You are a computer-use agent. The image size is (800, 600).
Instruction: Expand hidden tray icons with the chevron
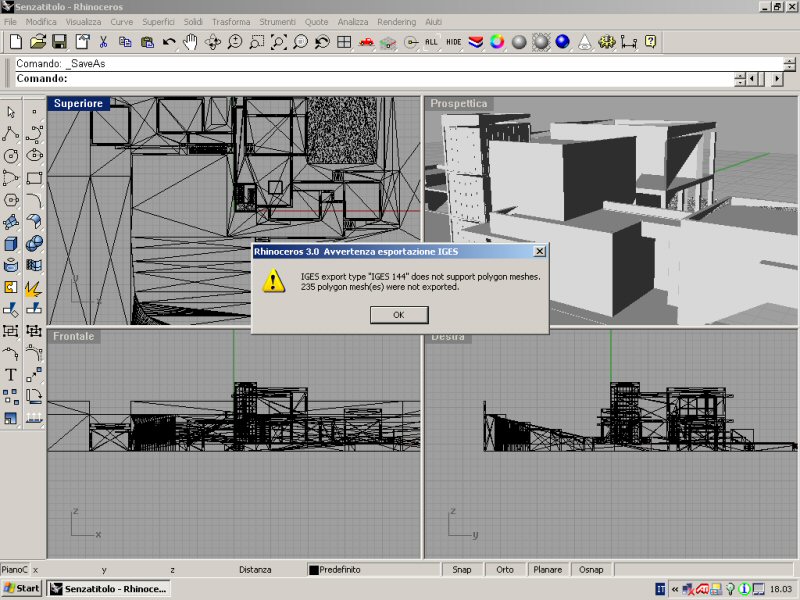click(x=674, y=589)
